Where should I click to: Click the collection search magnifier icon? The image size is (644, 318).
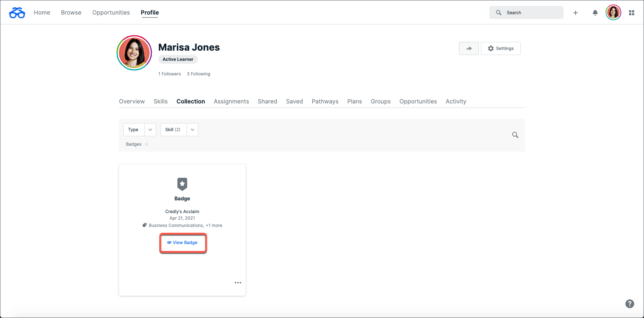coord(515,135)
